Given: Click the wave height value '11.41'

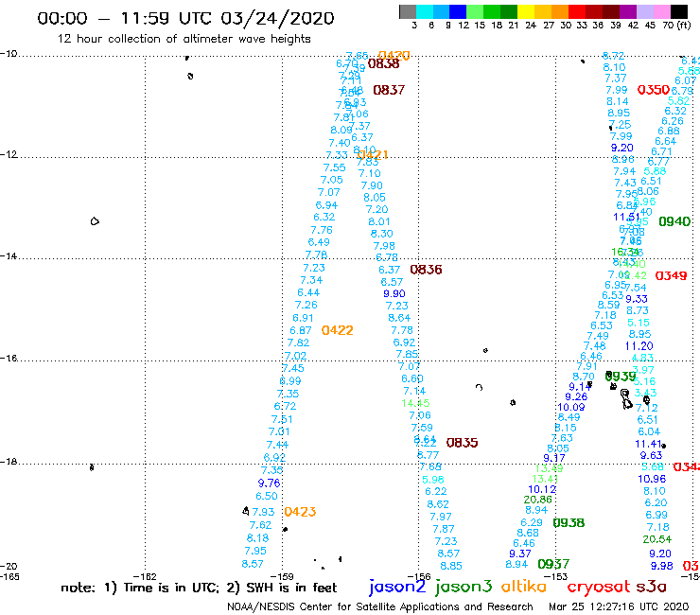Looking at the screenshot, I should point(648,444).
